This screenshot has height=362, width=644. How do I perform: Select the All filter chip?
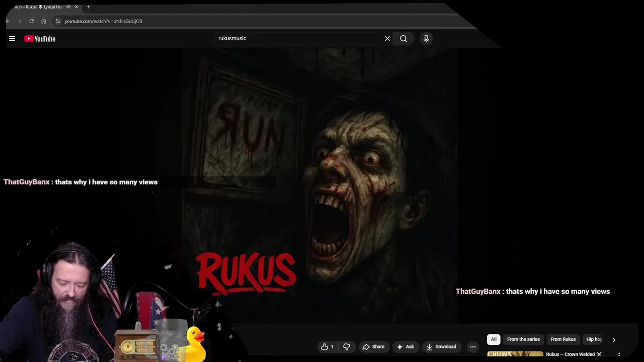(494, 339)
